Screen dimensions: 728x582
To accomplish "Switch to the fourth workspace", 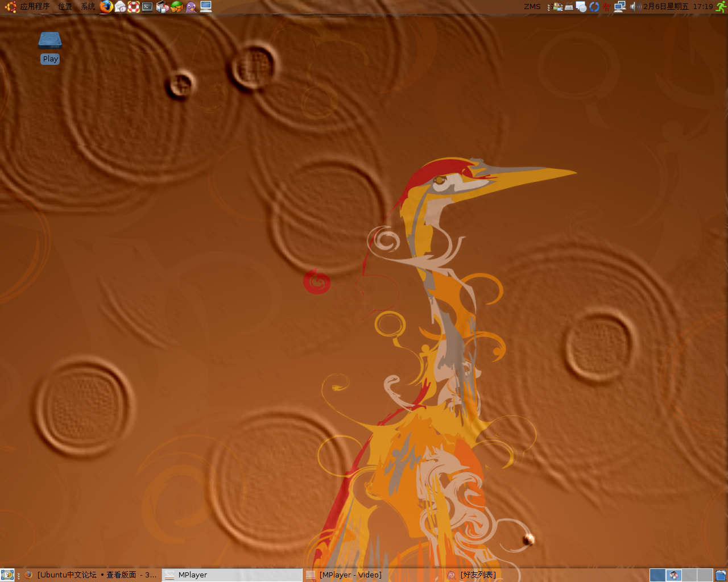I will tap(705, 575).
